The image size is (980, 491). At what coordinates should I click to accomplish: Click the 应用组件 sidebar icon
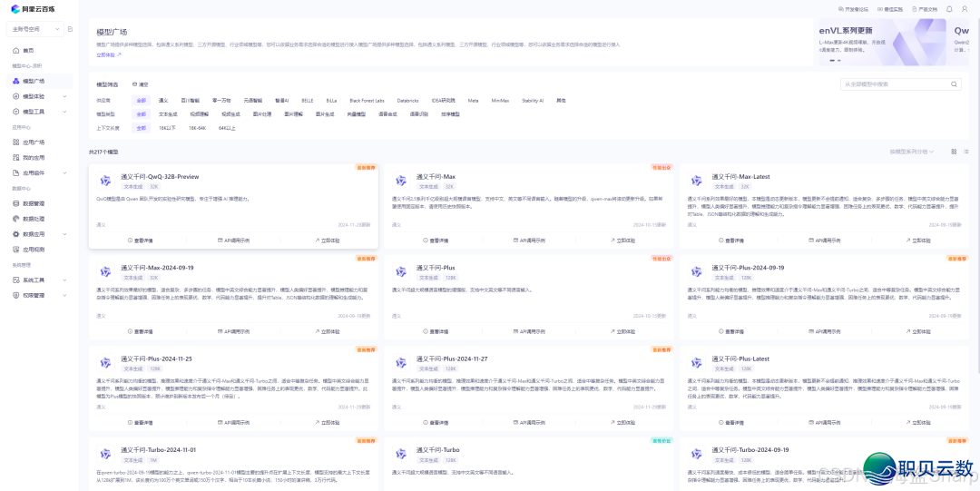16,172
